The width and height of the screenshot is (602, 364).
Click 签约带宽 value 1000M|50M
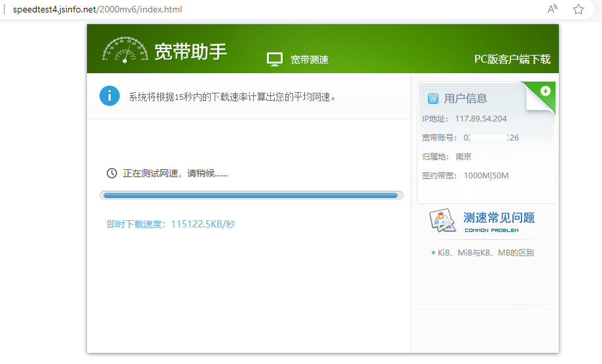pyautogui.click(x=486, y=176)
